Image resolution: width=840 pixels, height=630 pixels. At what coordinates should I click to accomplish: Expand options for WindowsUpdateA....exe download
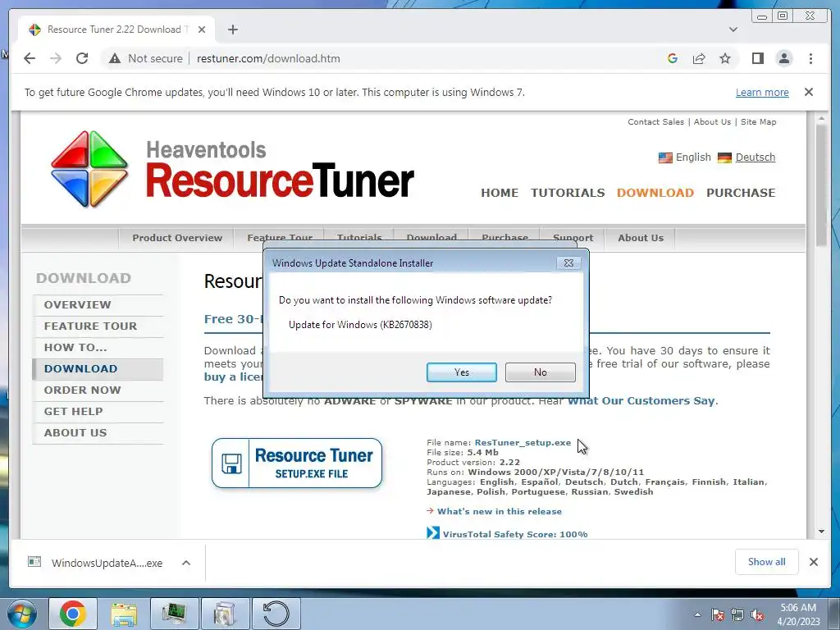tap(186, 563)
